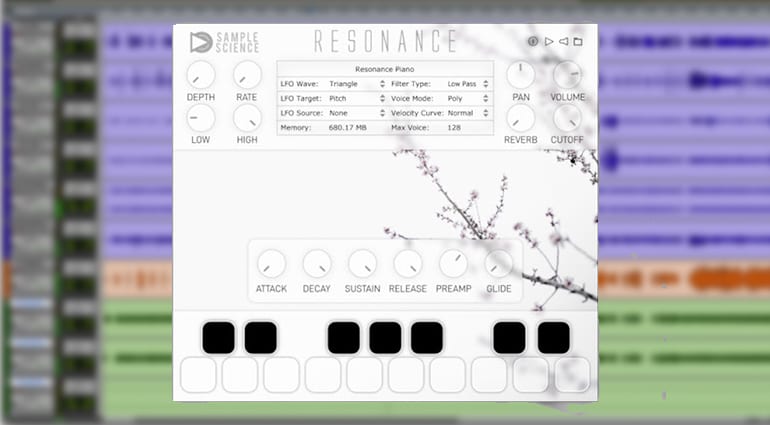Open the Velocity Curve Normal selector
Image resolution: width=770 pixels, height=425 pixels.
[468, 113]
